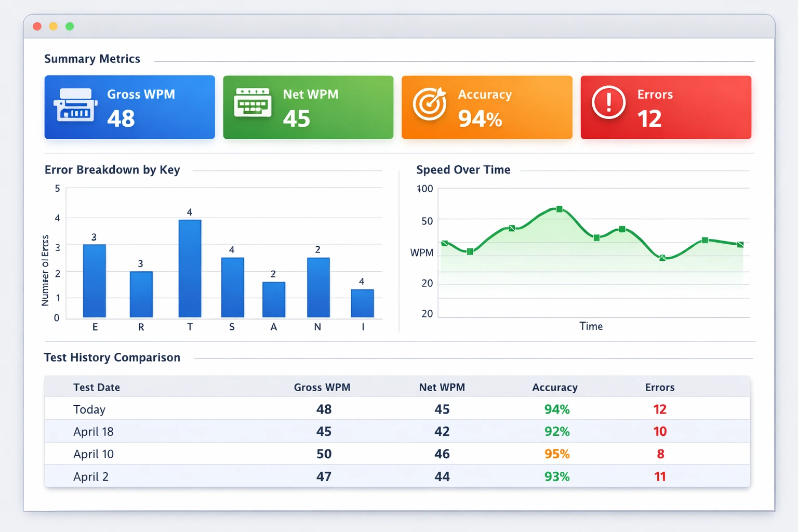Screen dimensions: 798x532
Task: Click the last data marker in Speed Over Time
Action: tap(740, 245)
